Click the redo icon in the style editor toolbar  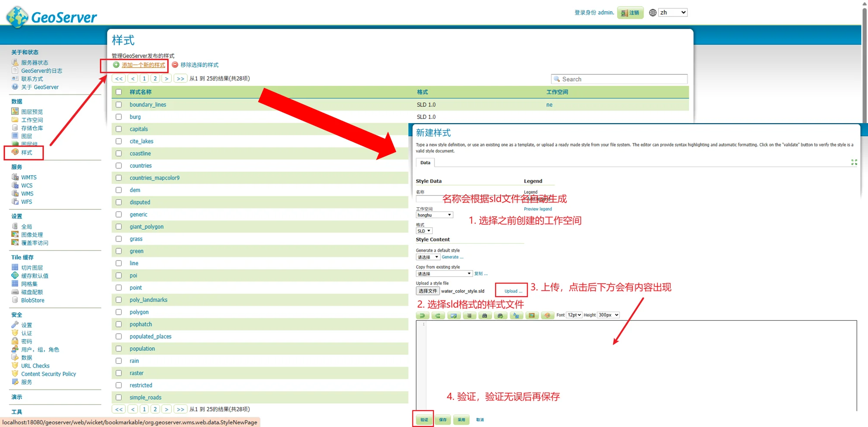[438, 316]
